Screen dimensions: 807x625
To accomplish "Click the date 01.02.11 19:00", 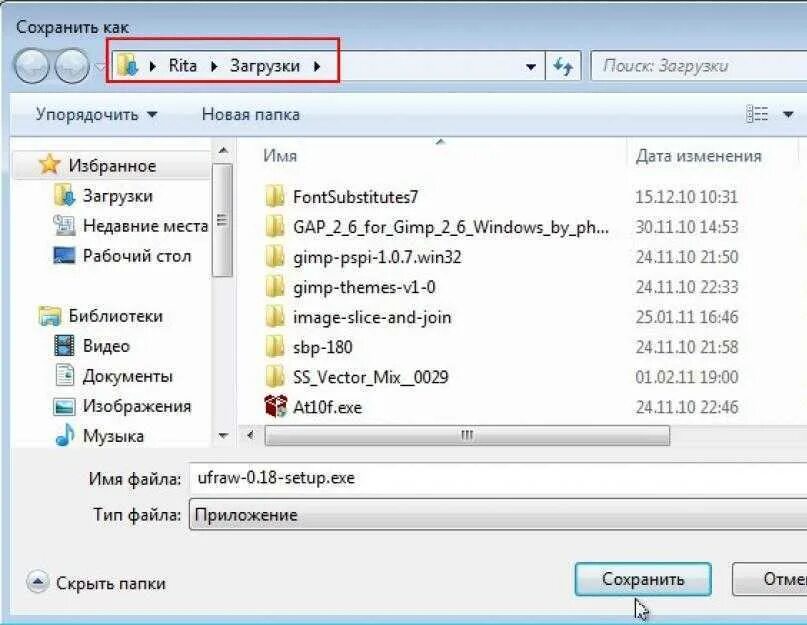I will click(x=687, y=377).
